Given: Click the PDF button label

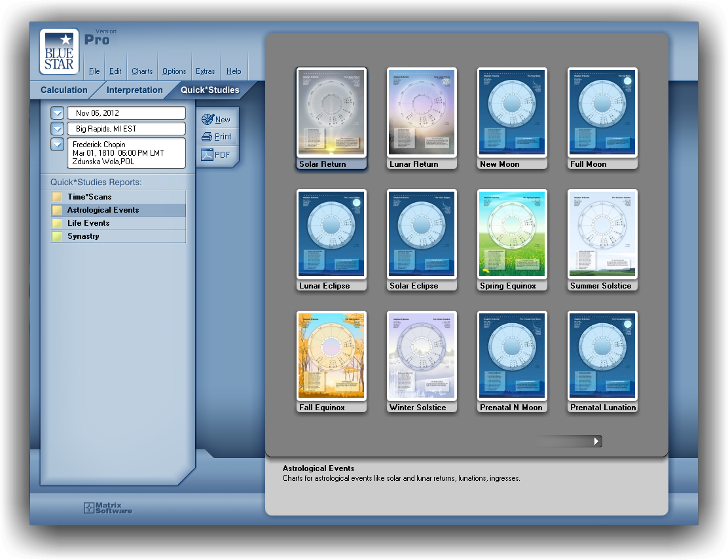Looking at the screenshot, I should pyautogui.click(x=223, y=155).
